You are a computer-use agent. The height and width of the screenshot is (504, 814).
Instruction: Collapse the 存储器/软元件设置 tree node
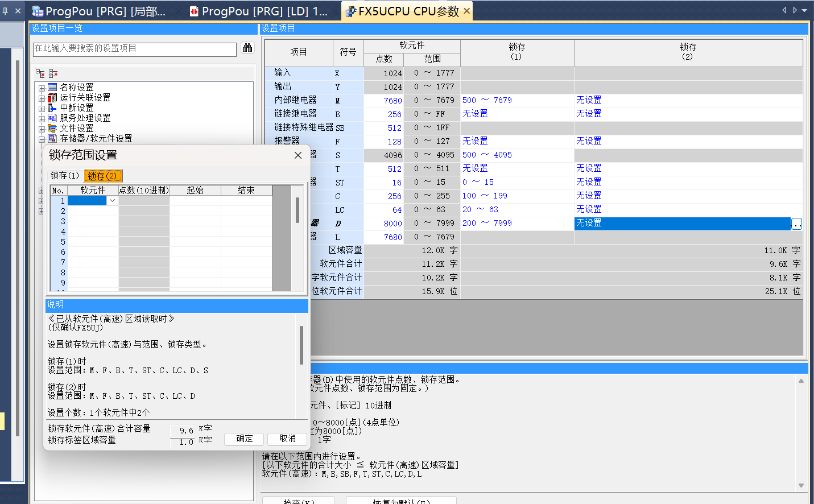42,139
